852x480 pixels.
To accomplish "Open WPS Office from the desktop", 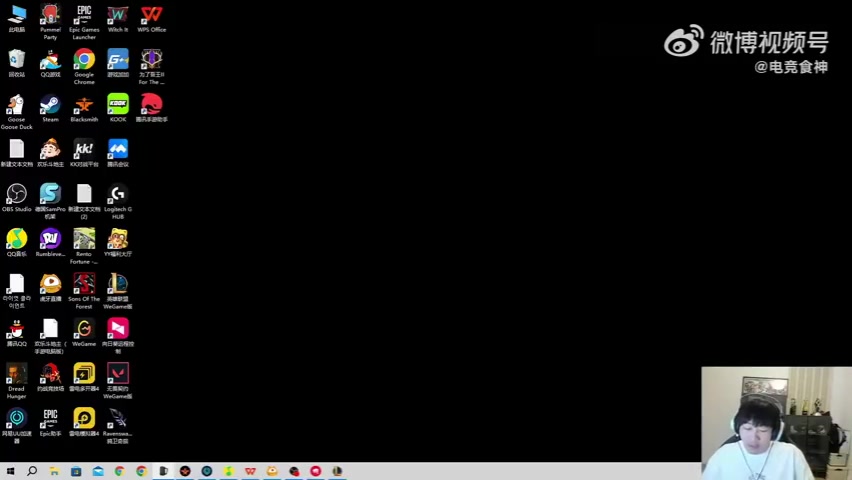I will [x=151, y=16].
